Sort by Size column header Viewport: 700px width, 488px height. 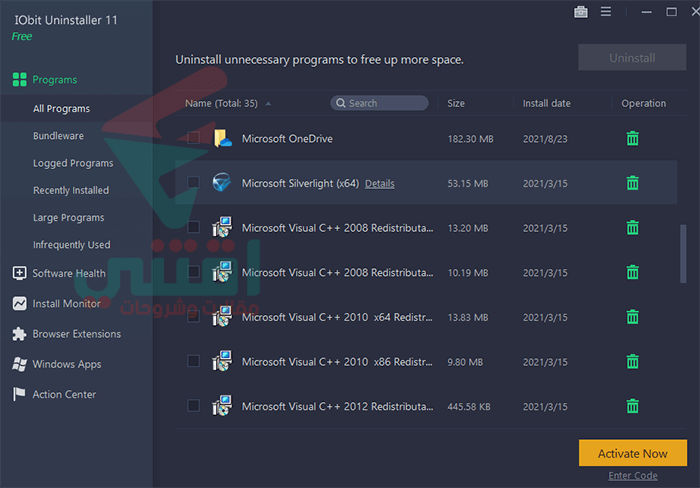click(456, 103)
